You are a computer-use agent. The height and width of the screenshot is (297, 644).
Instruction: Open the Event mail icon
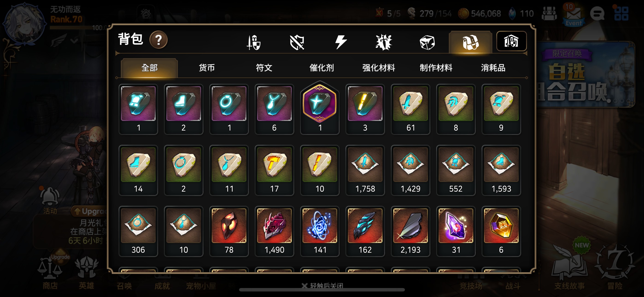point(573,15)
